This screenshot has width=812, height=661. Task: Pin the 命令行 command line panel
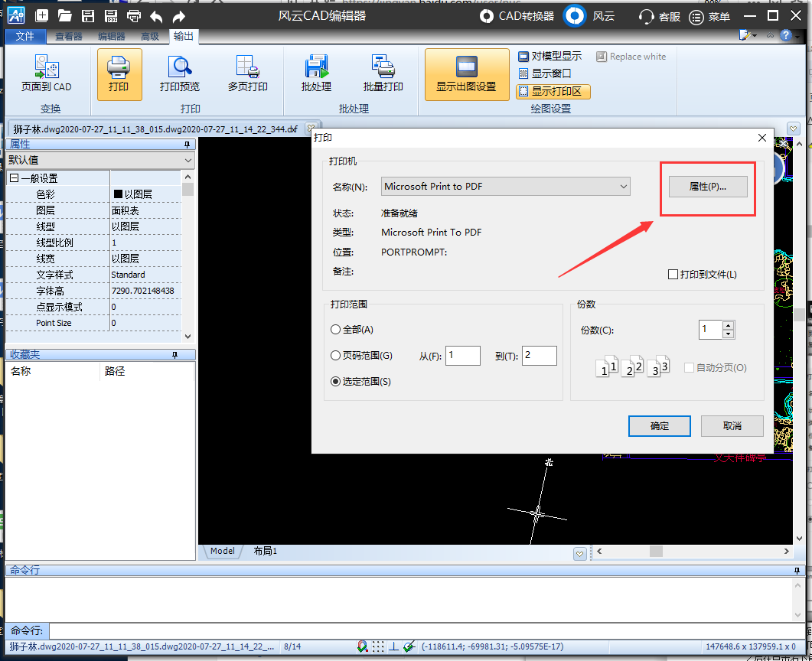point(797,571)
